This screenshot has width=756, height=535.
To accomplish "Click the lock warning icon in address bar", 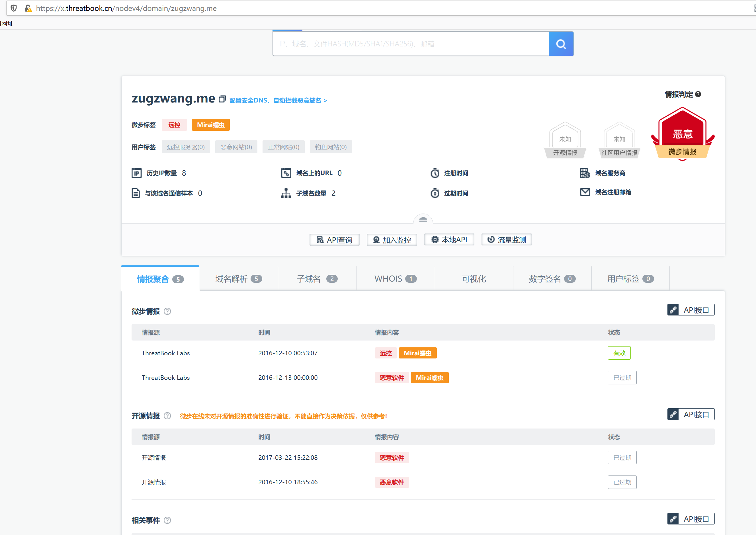I will (x=28, y=8).
